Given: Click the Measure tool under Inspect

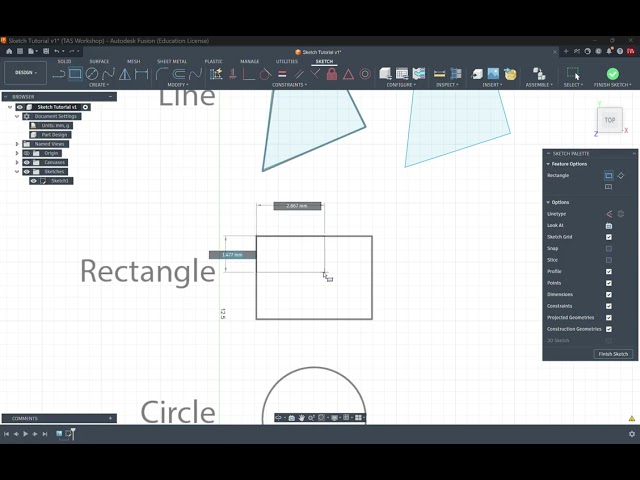Looking at the screenshot, I should click(439, 74).
